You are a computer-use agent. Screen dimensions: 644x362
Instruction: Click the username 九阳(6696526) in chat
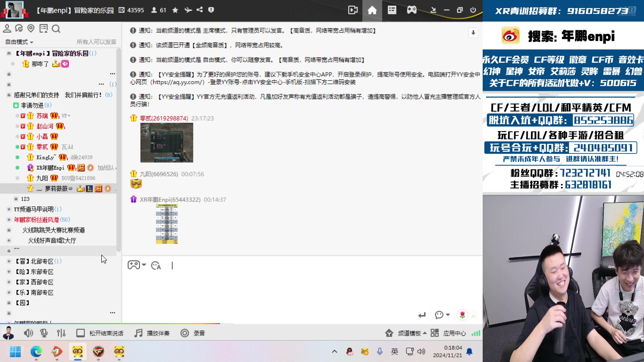tap(159, 174)
